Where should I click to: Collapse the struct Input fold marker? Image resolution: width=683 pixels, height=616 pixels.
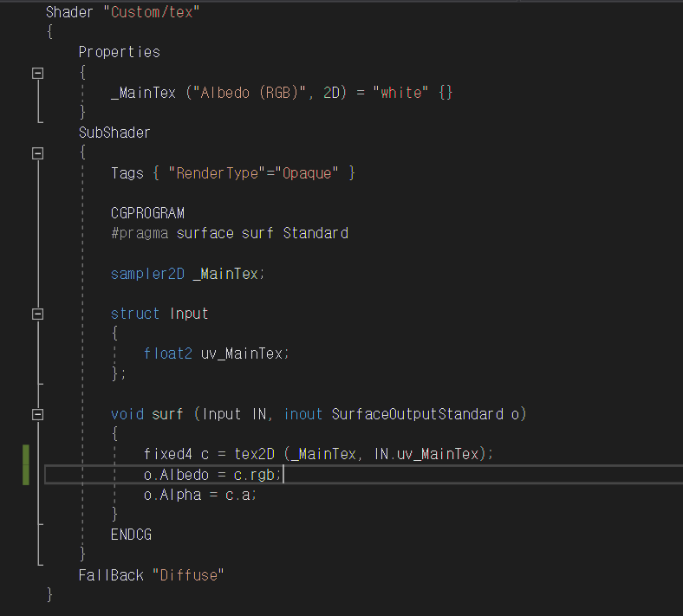[38, 314]
